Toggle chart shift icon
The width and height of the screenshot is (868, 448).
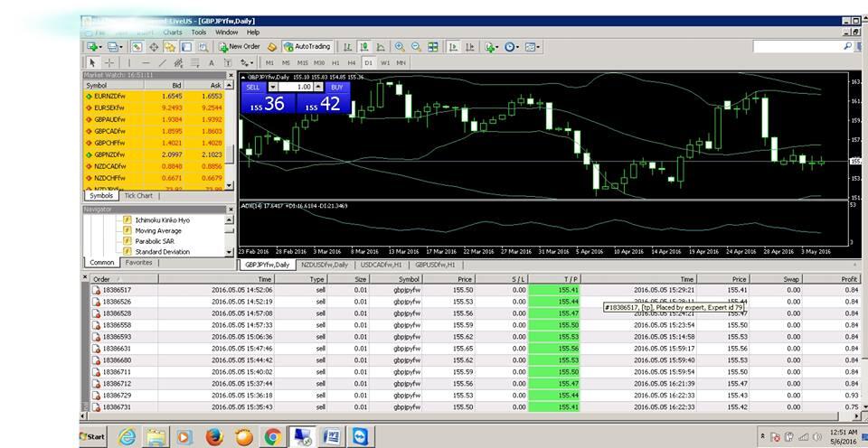pyautogui.click(x=469, y=47)
